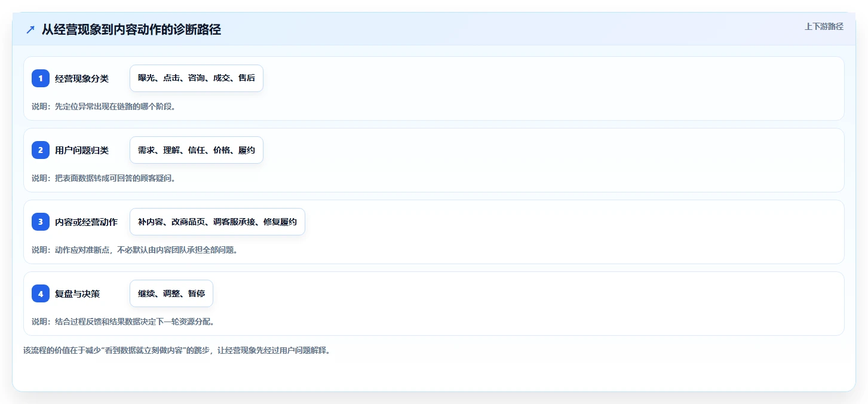This screenshot has width=868, height=404.
Task: Select the 继续、调整、暂停 chip
Action: [171, 293]
